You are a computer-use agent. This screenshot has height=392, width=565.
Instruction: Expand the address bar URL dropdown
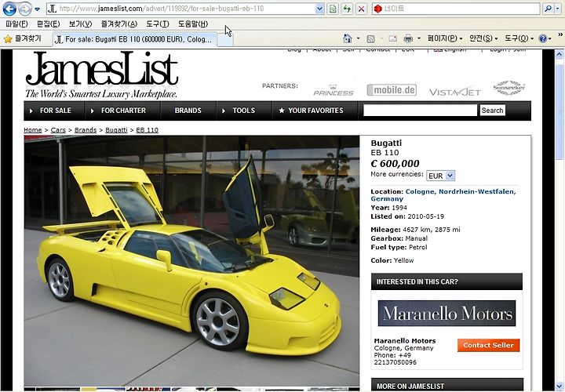click(x=319, y=9)
